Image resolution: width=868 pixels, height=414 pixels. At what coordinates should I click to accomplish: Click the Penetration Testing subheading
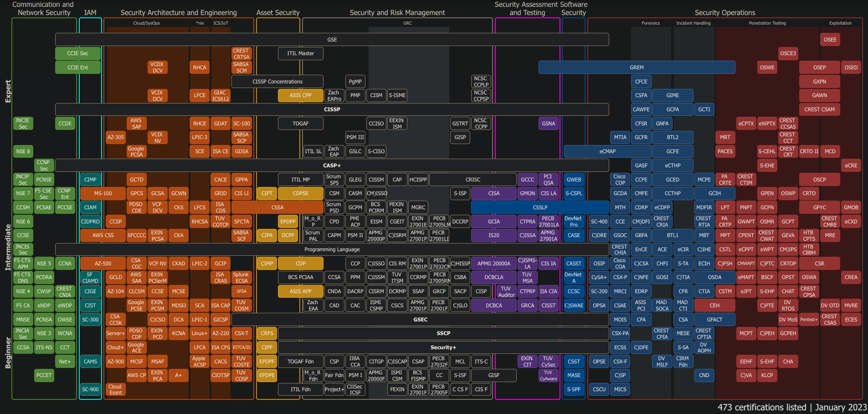tap(767, 23)
